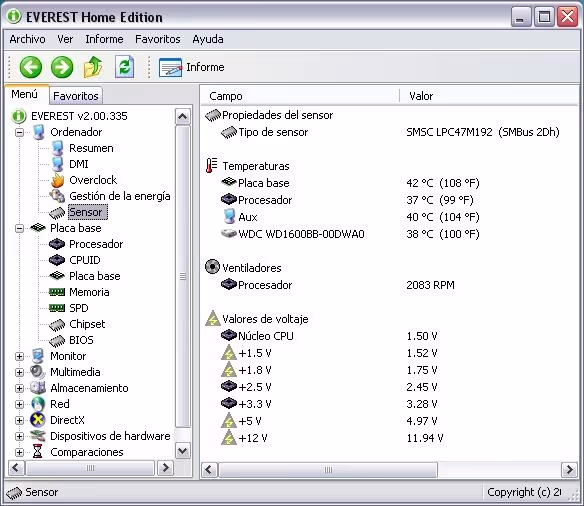
Task: Collapse the Placa base tree node
Action: coord(19,228)
